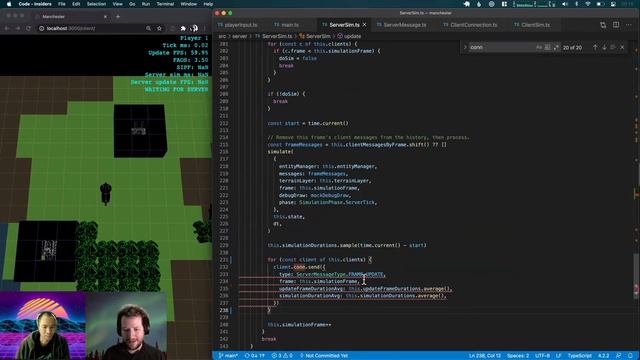The height and width of the screenshot is (360, 640).
Task: Open changes compare icon in editor toolbar
Action: click(x=603, y=25)
